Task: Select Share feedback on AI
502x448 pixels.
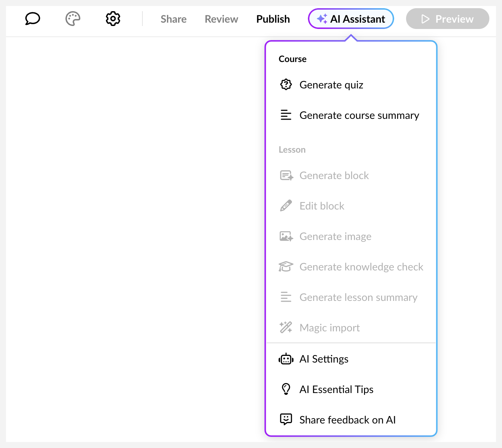Action: coord(347,419)
